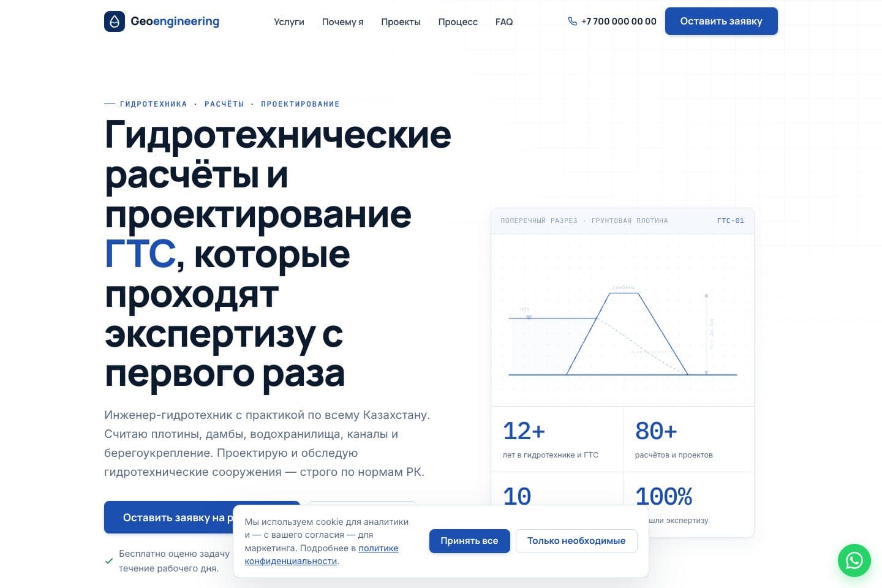Image resolution: width=882 pixels, height=588 pixels.
Task: Click the 'Geoengineering' brand name text
Action: pos(175,21)
